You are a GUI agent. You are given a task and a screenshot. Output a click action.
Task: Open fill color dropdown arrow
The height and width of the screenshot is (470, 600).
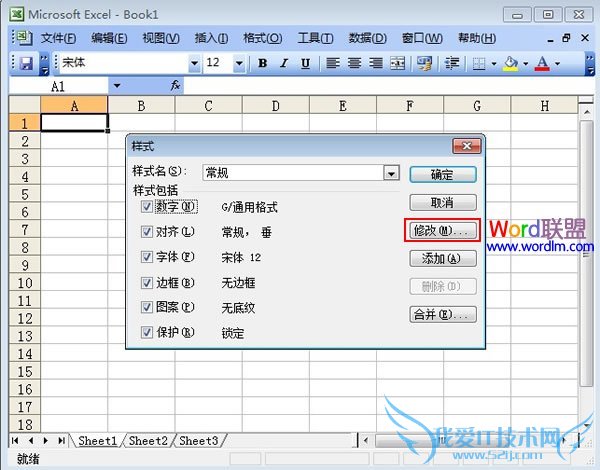[x=526, y=64]
